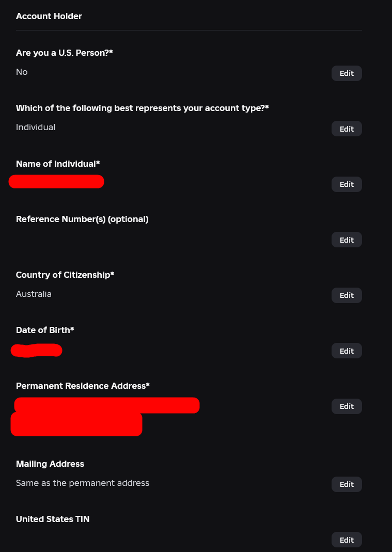
Task: Click the 'United States TIN' label
Action: [53, 519]
